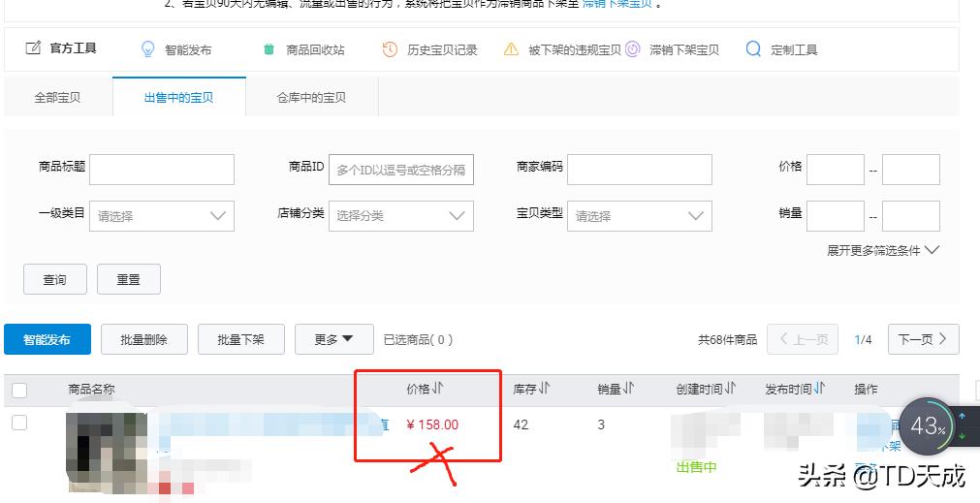
Task: Click 历史宝贝记录 clock icon
Action: click(390, 49)
